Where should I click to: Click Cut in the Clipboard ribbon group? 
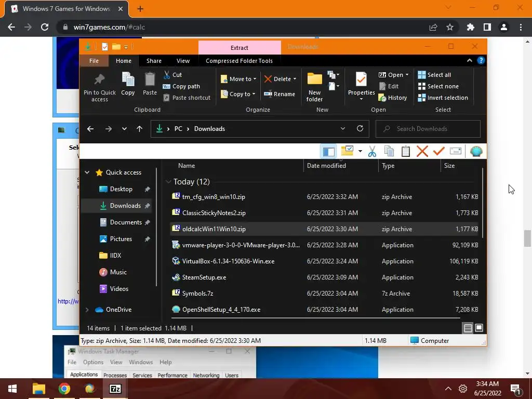[172, 75]
